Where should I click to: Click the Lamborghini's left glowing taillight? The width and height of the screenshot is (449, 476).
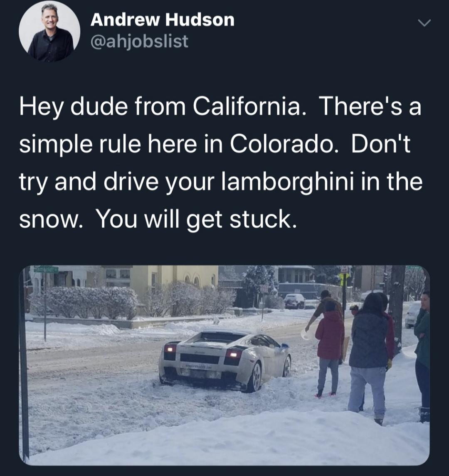click(x=170, y=348)
